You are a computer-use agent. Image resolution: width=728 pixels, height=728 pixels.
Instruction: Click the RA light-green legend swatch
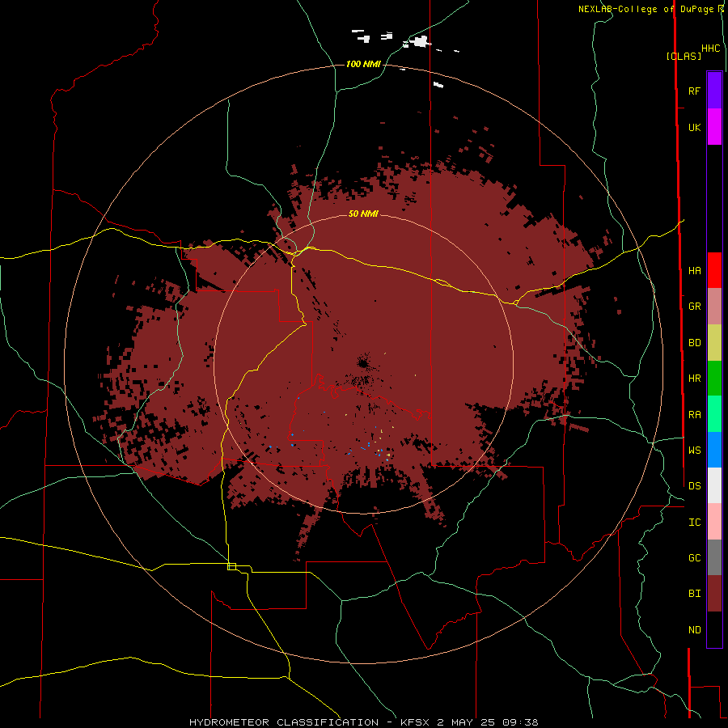click(714, 414)
